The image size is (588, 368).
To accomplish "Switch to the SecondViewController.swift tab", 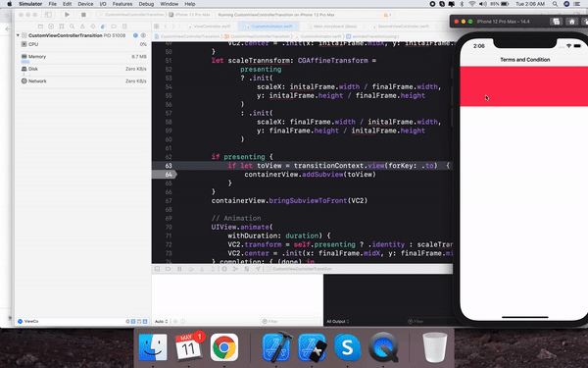I will click(x=400, y=26).
